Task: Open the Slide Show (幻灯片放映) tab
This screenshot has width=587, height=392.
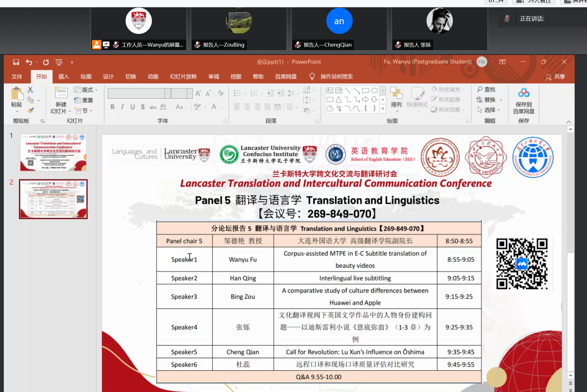Action: click(x=183, y=77)
